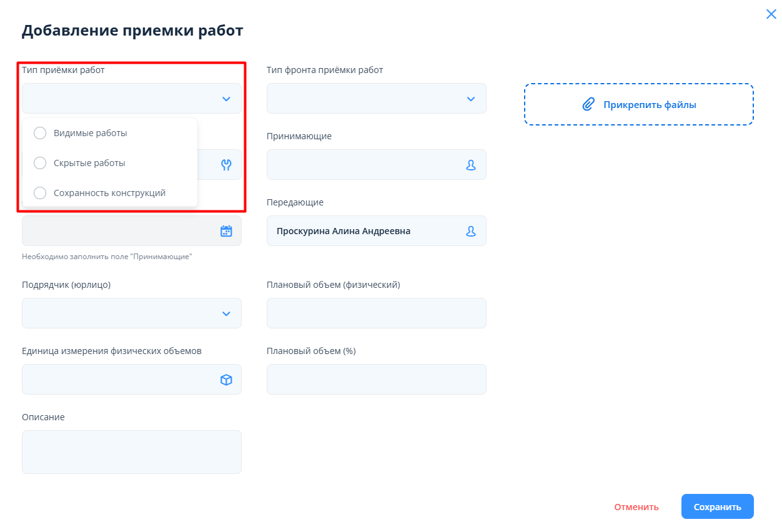Click person icon in Принимающие field

click(471, 165)
